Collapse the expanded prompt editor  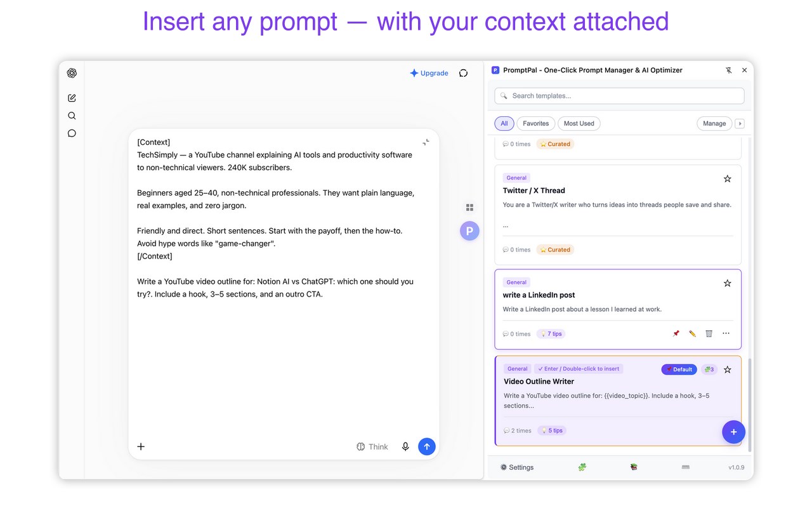click(426, 142)
